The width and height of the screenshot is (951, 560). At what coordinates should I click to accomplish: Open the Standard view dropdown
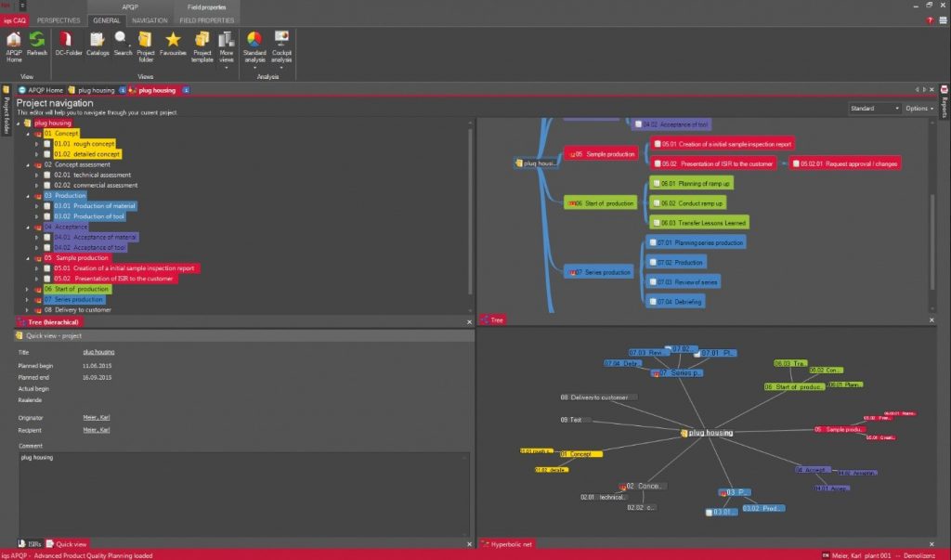tap(874, 109)
